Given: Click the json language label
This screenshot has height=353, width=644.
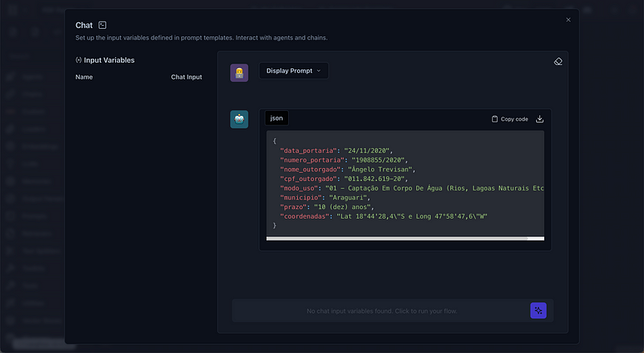Looking at the screenshot, I should coord(276,118).
